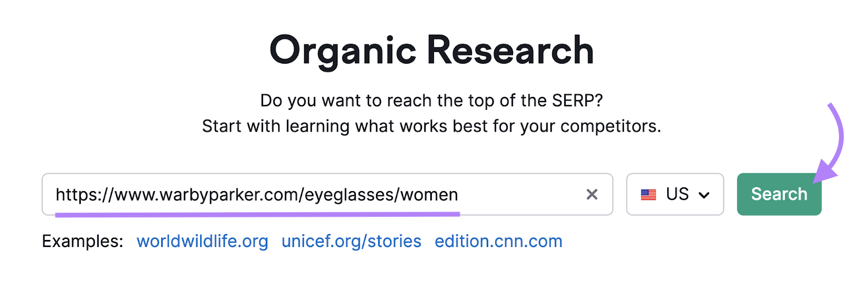Click the "reach the top of the SERP" line

point(431,100)
